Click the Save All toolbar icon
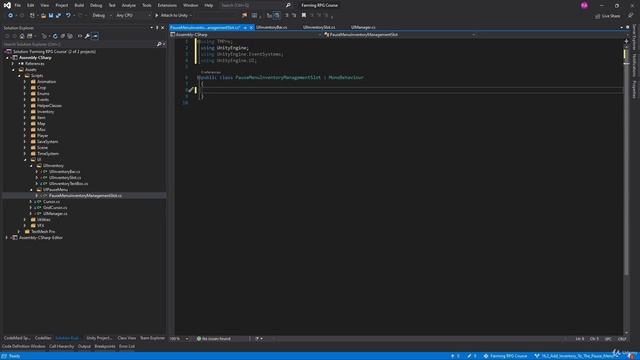640x360 pixels. tap(58, 16)
